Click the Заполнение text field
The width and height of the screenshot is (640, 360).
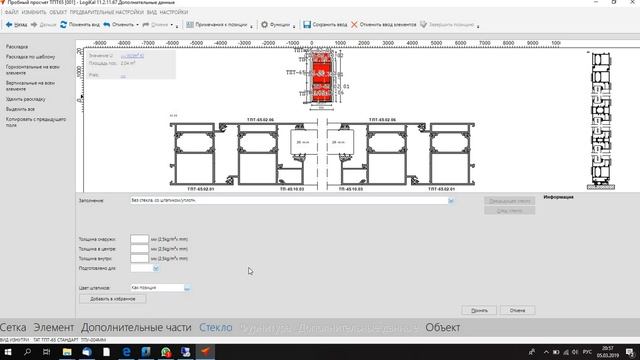tap(289, 200)
